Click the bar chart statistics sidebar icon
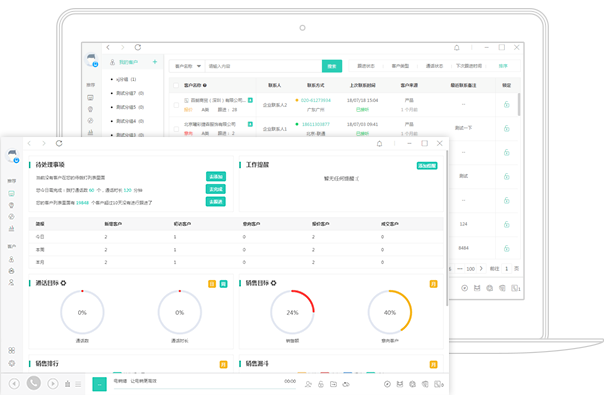Screen dimensions: 604x395 point(12,229)
